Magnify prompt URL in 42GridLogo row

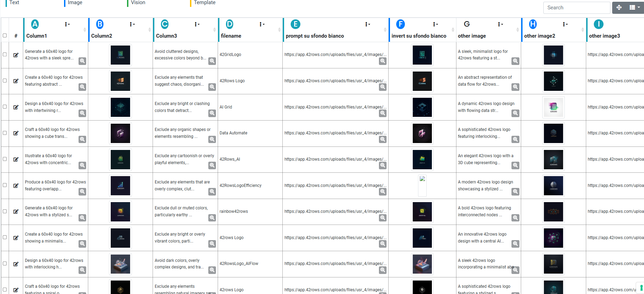[x=383, y=61]
